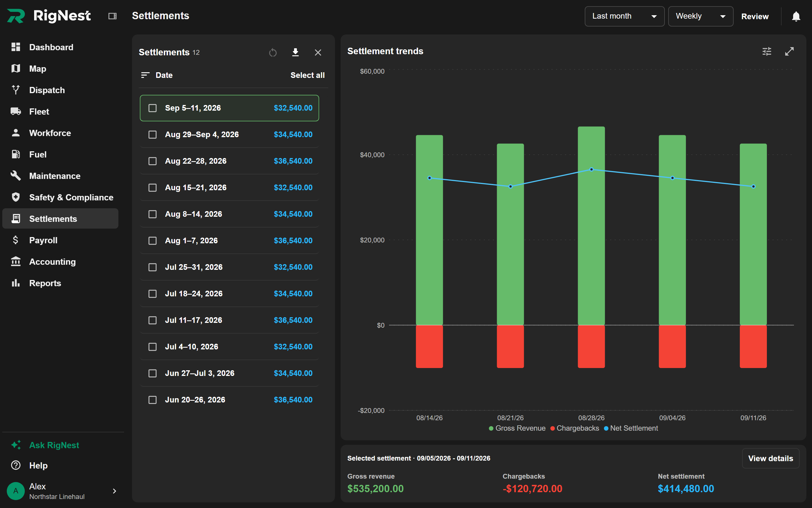Click the Help question mark icon
Viewport: 812px width, 508px height.
click(x=16, y=465)
